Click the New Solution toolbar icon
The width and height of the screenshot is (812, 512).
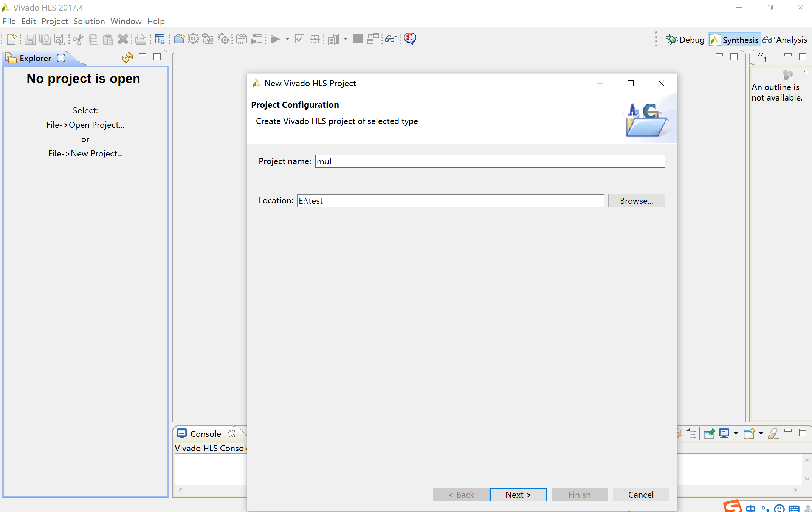click(208, 39)
